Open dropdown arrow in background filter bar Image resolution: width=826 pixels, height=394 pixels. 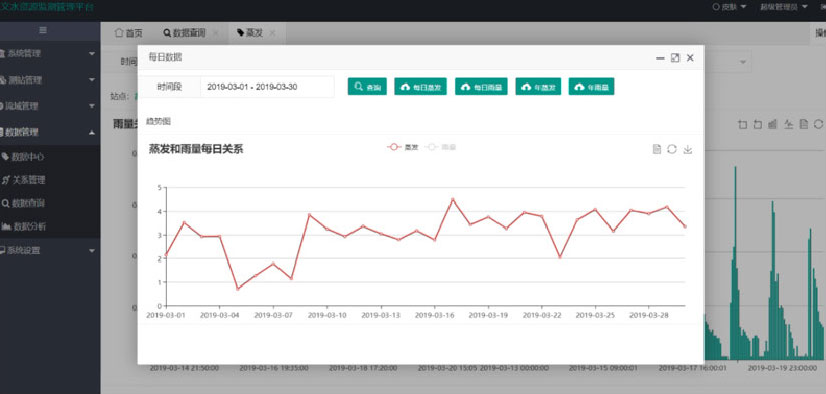tap(743, 62)
